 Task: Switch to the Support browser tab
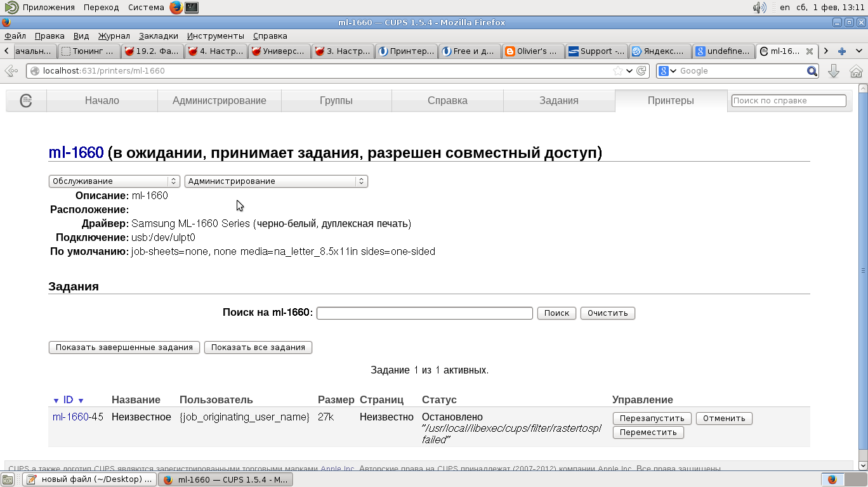[596, 51]
